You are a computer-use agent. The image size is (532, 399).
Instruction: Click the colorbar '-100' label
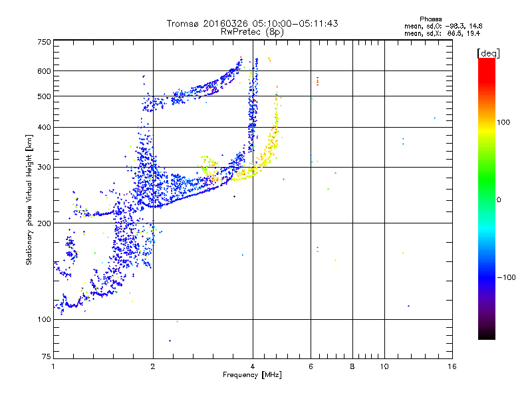pos(507,277)
